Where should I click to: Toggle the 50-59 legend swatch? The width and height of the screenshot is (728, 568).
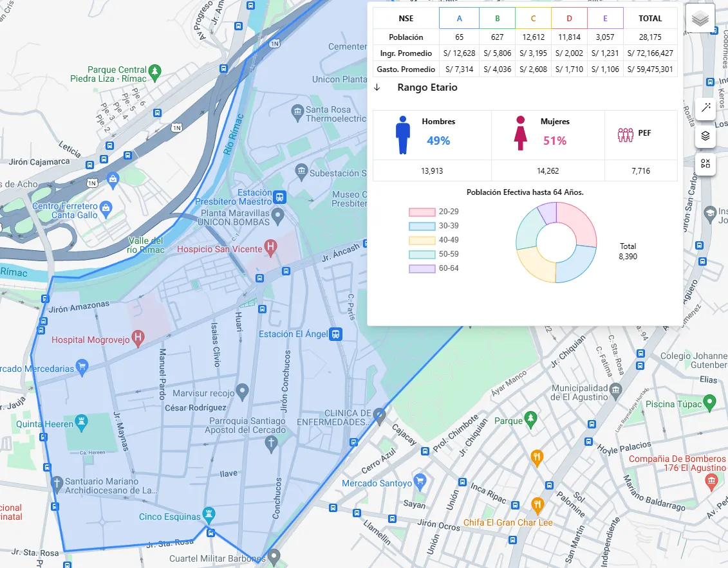click(x=422, y=254)
